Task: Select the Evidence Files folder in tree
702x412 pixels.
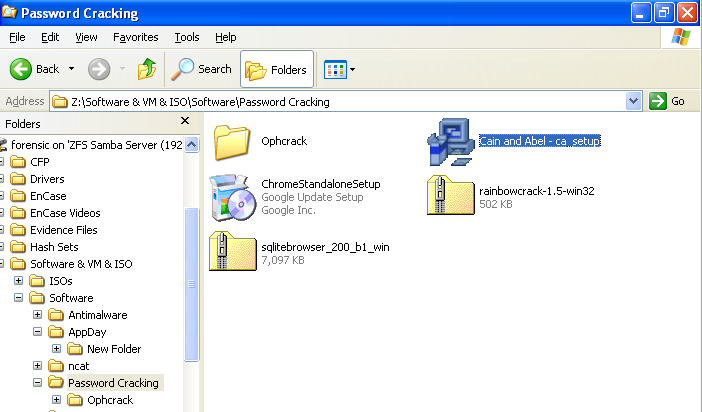Action: coord(64,230)
